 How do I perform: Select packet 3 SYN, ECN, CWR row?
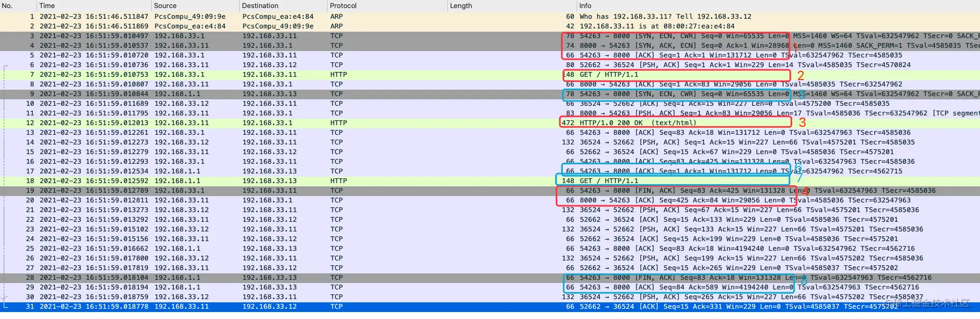point(490,36)
